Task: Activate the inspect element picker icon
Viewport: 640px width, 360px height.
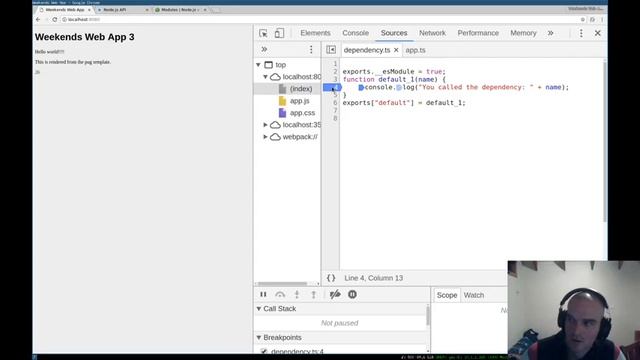Action: click(263, 33)
